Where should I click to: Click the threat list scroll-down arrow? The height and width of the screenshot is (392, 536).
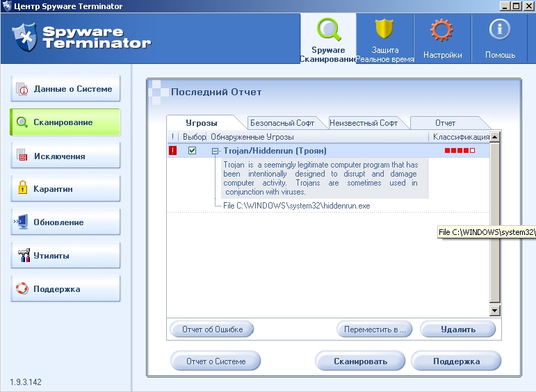(495, 310)
